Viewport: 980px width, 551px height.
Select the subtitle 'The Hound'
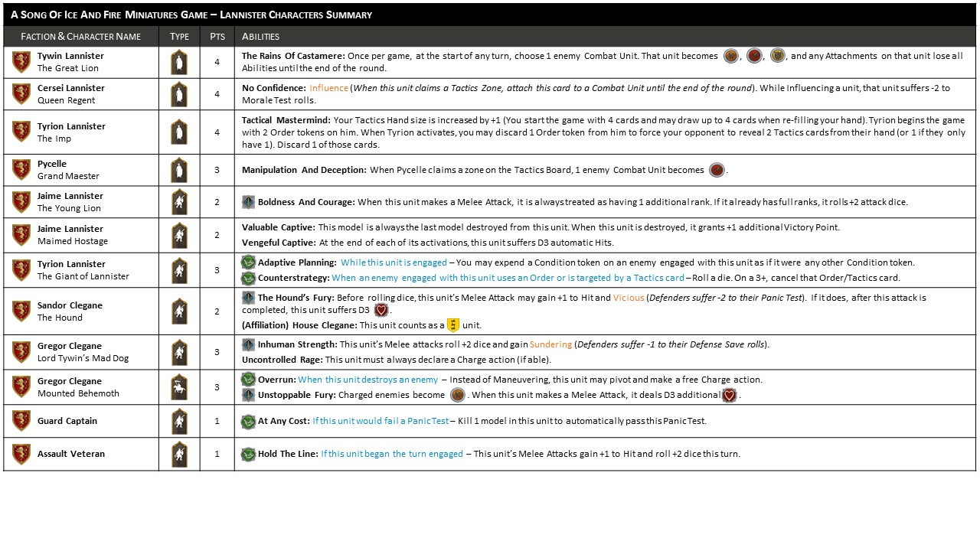(x=60, y=318)
